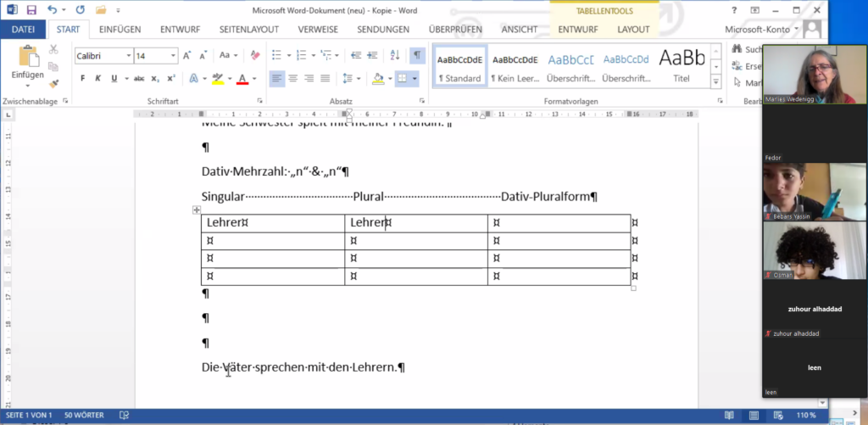Right-align the paragraph

(309, 79)
